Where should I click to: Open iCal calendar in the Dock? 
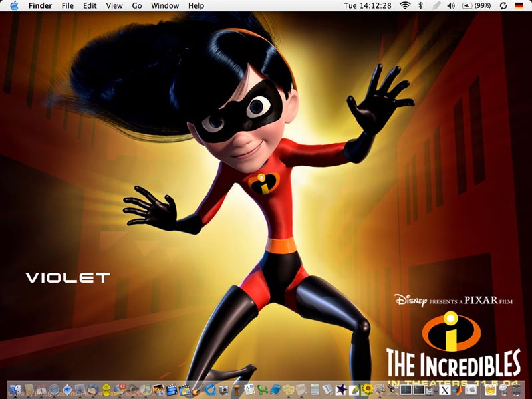coord(41,390)
